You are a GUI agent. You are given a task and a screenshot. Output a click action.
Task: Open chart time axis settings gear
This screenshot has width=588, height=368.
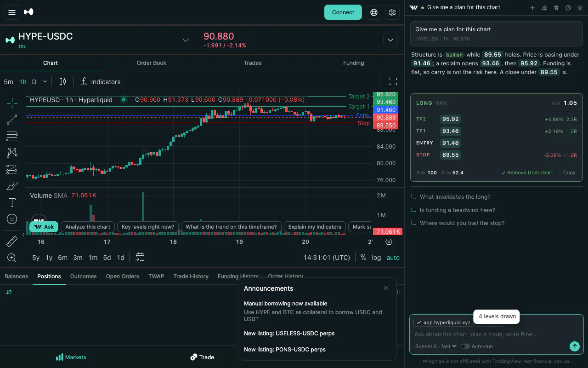(x=389, y=242)
